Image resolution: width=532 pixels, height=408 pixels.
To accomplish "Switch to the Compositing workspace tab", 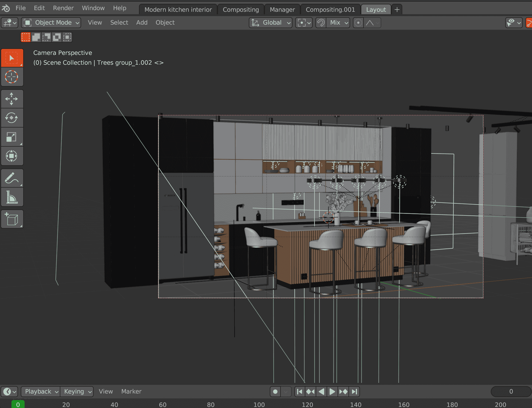I will [x=241, y=10].
